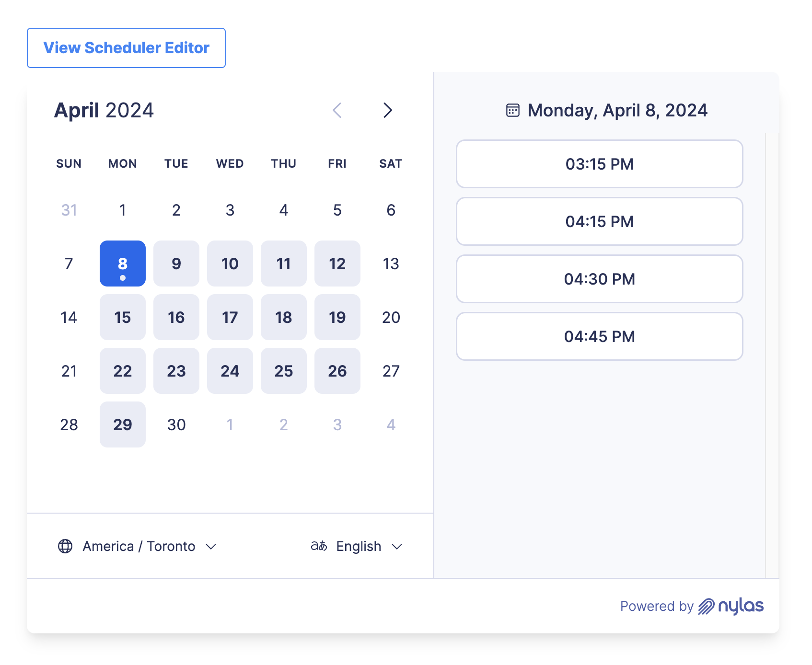This screenshot has width=812, height=665.
Task: Click the View Scheduler Editor button
Action: tap(126, 48)
